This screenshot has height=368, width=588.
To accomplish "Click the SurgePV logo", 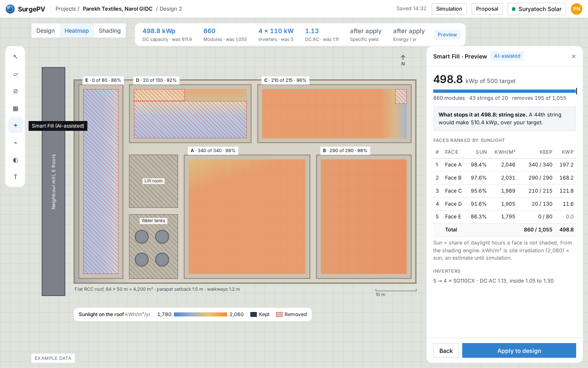I will [25, 9].
